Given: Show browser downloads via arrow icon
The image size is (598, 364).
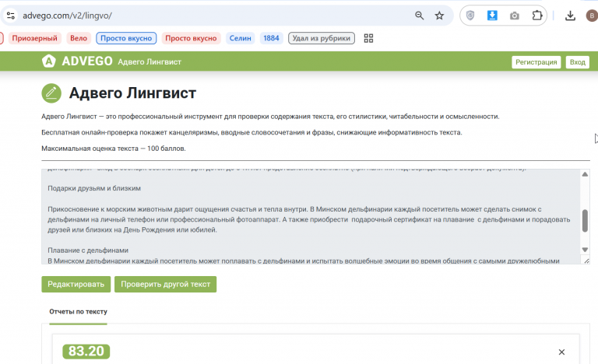Looking at the screenshot, I should point(570,16).
